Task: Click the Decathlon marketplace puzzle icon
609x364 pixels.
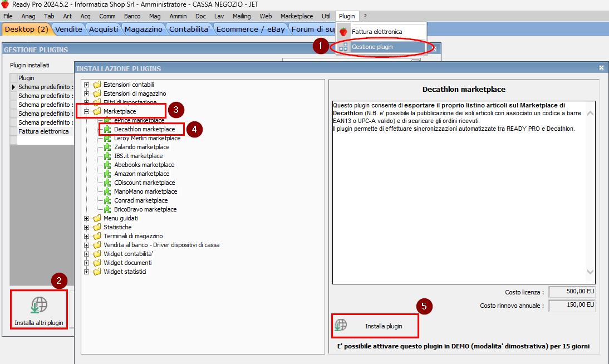Action: pyautogui.click(x=107, y=129)
